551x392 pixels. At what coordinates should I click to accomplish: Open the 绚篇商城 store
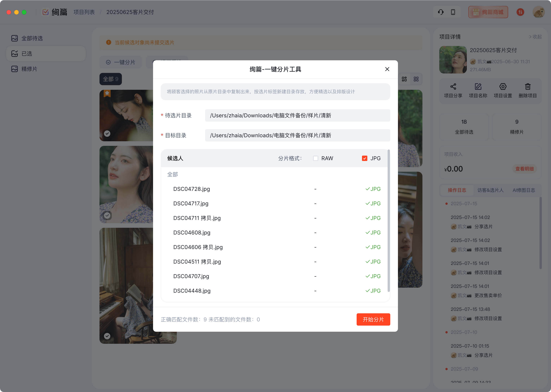pos(488,12)
